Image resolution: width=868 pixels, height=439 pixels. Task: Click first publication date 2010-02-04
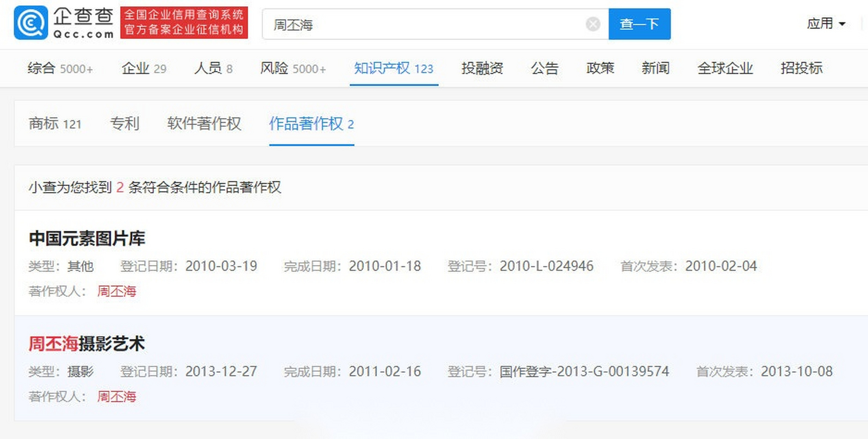point(721,266)
